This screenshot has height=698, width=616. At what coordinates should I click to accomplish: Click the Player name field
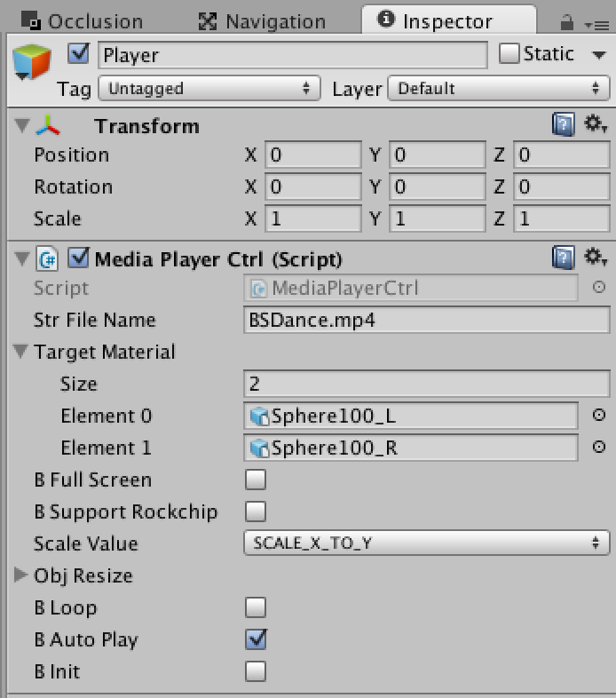(293, 55)
